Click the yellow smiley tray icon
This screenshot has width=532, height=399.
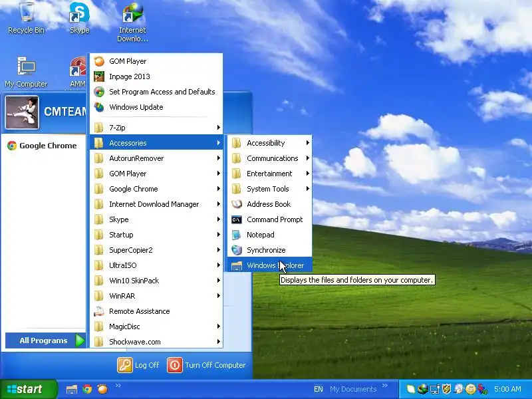(471, 389)
